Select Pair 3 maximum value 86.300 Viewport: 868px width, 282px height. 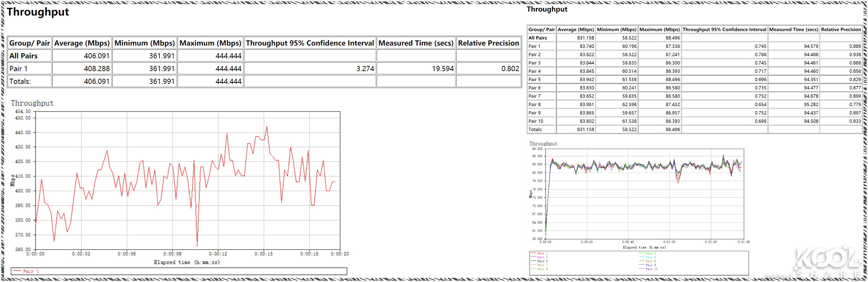click(673, 63)
